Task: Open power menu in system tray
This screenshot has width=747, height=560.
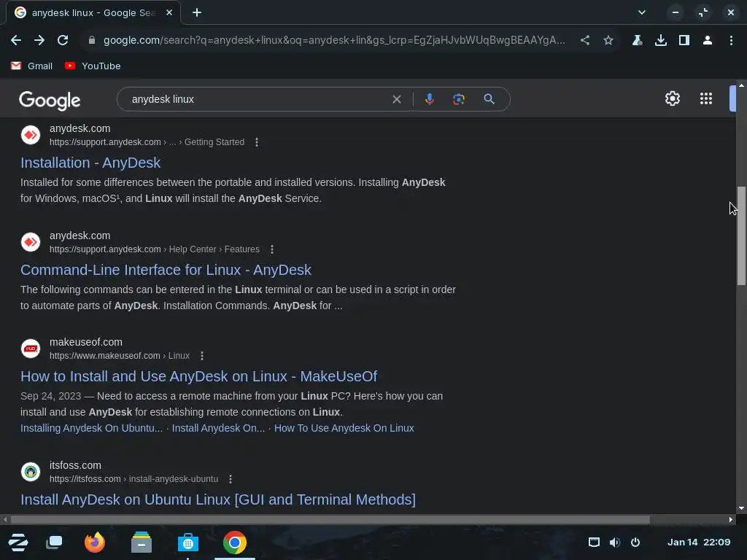Action: click(635, 542)
